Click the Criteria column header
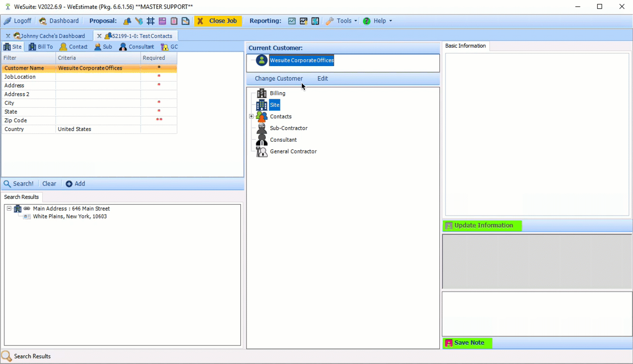 (x=98, y=58)
